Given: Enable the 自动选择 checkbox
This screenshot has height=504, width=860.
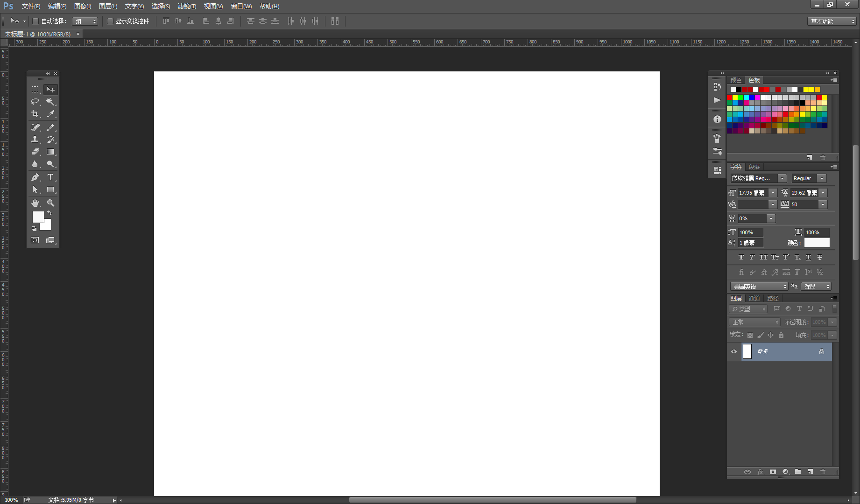Looking at the screenshot, I should click(x=35, y=21).
